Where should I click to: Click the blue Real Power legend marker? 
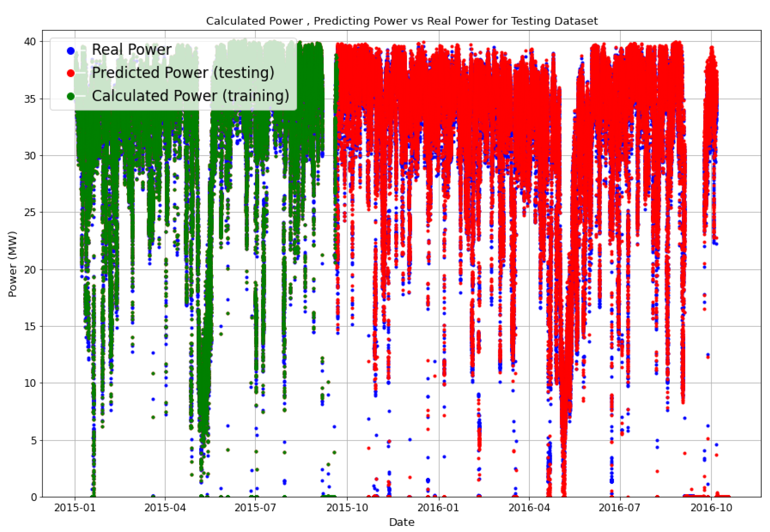[x=71, y=51]
